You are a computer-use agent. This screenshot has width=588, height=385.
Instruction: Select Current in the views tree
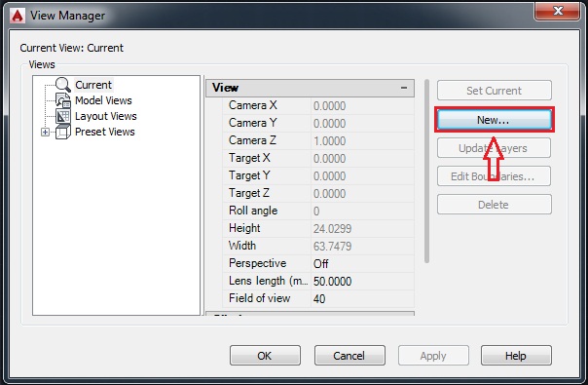(93, 85)
